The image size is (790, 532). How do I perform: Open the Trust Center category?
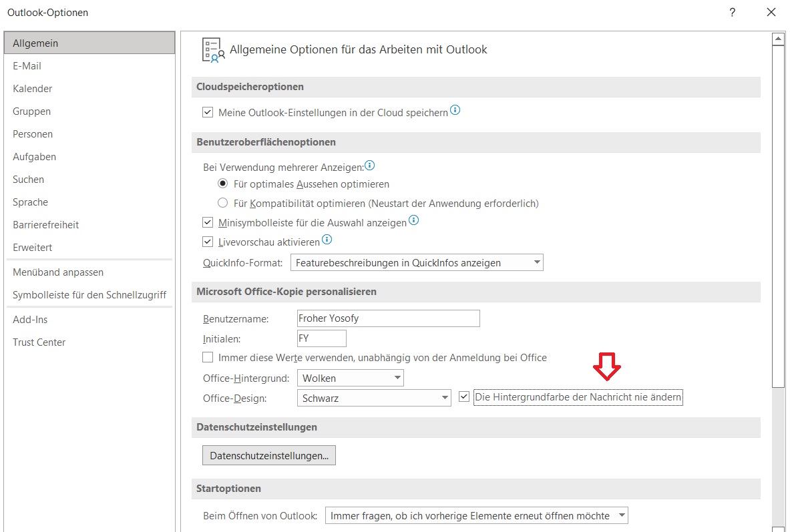tap(89, 342)
